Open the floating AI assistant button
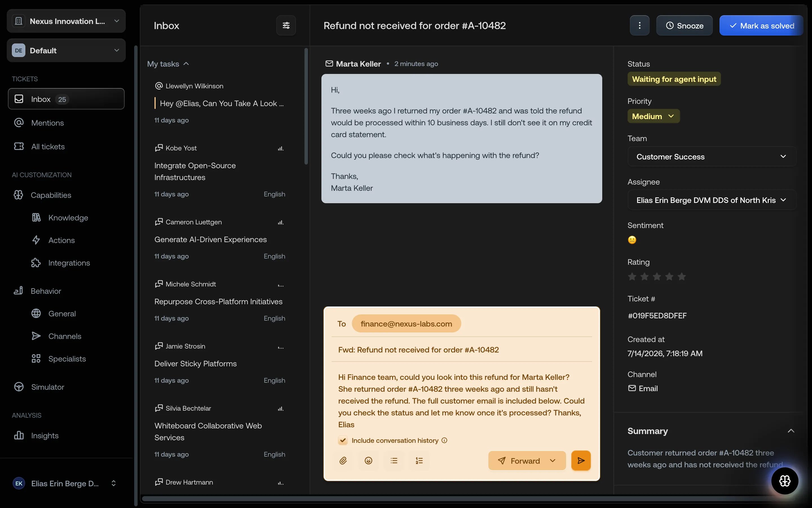The height and width of the screenshot is (508, 812). (x=784, y=481)
